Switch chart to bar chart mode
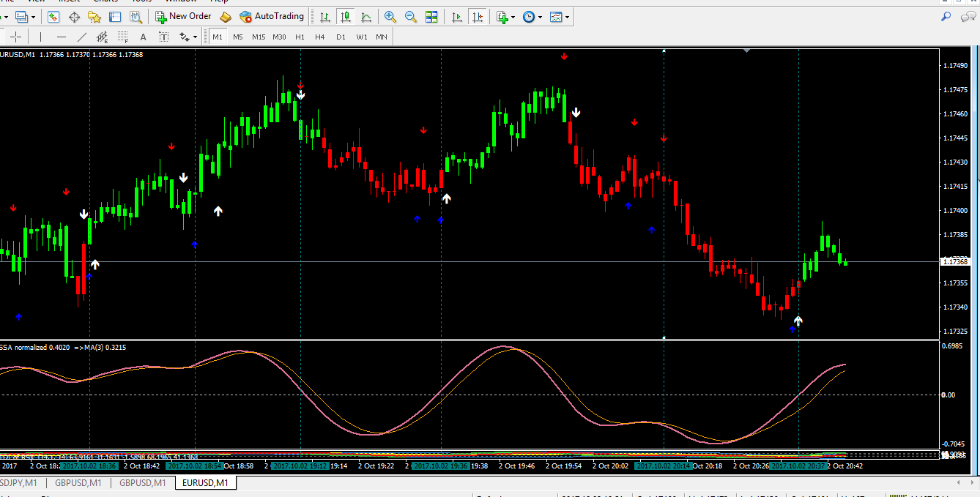 point(325,16)
